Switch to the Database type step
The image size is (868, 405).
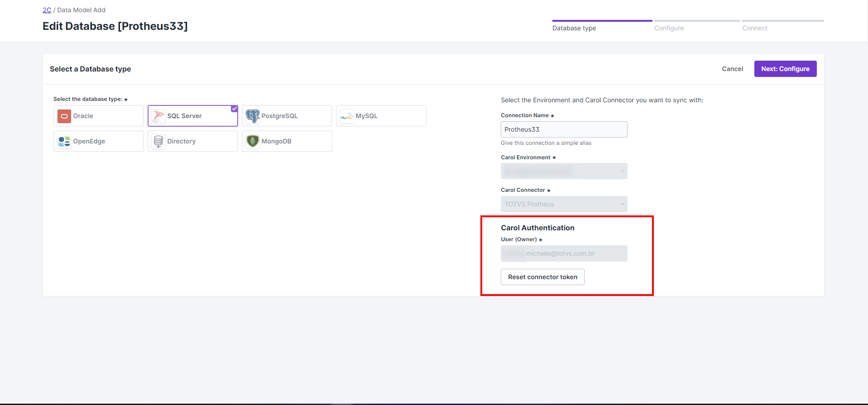click(574, 28)
